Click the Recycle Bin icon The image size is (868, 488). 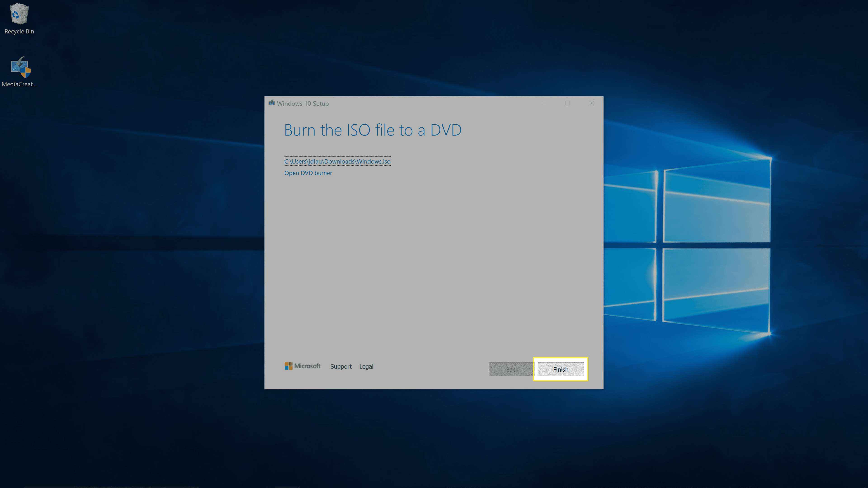tap(19, 13)
